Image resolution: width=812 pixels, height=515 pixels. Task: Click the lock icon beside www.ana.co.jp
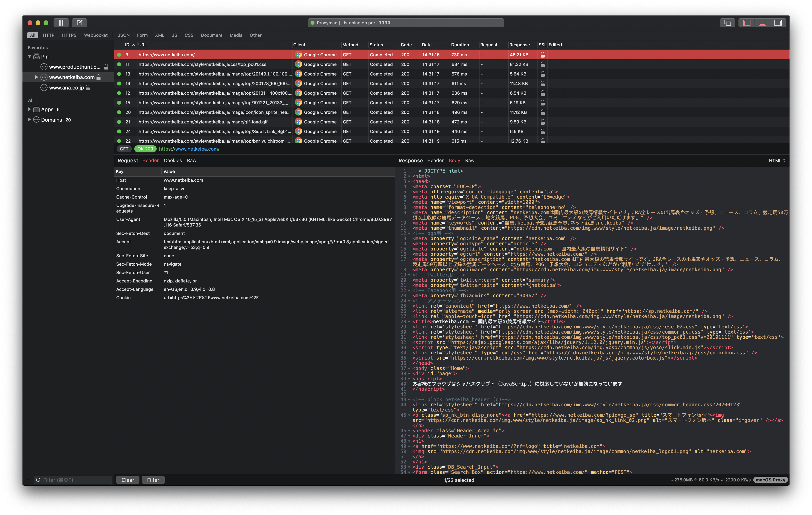pyautogui.click(x=88, y=88)
